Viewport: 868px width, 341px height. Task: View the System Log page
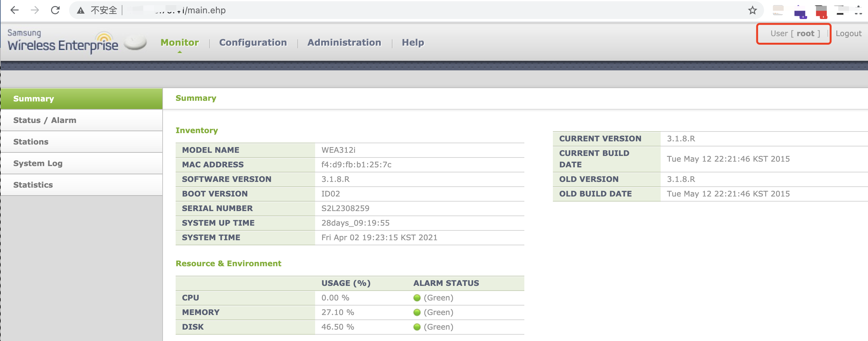coord(81,164)
